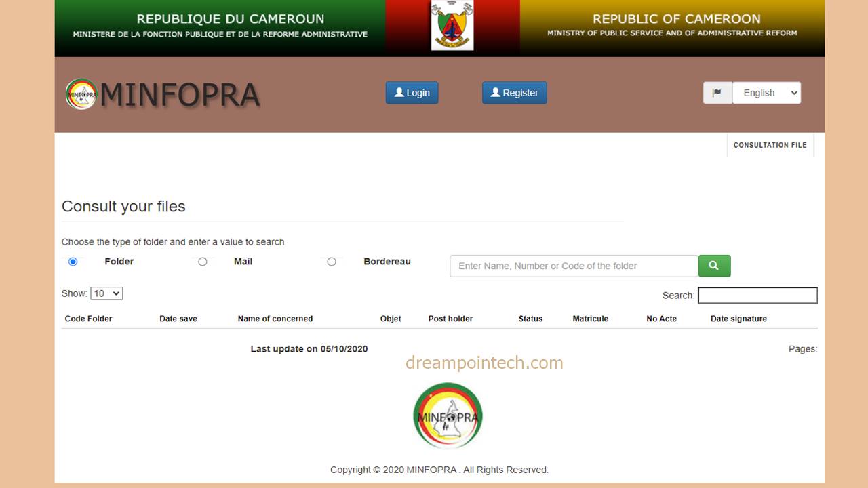Open the English language dropdown
The width and height of the screenshot is (868, 488).
(766, 93)
